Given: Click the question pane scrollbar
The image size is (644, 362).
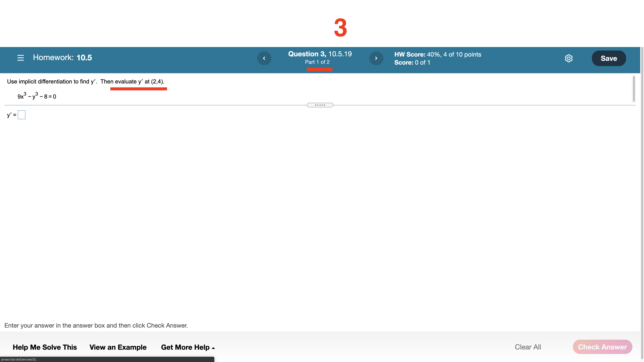Looking at the screenshot, I should (634, 89).
